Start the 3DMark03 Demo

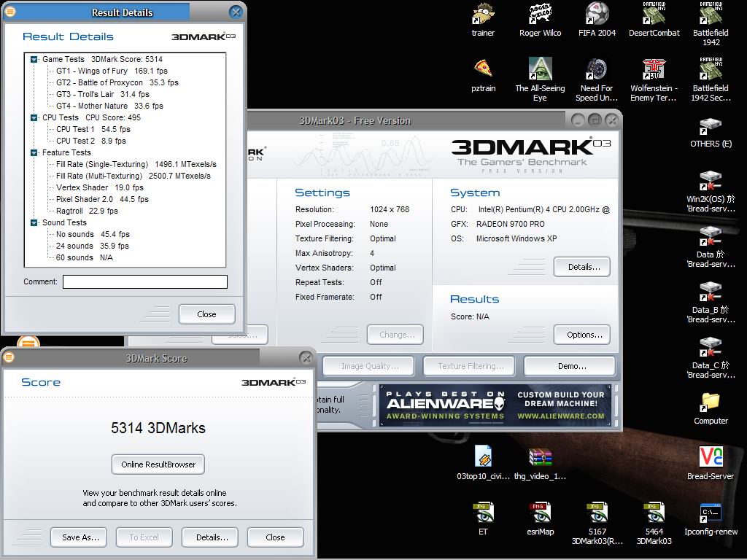pos(569,366)
